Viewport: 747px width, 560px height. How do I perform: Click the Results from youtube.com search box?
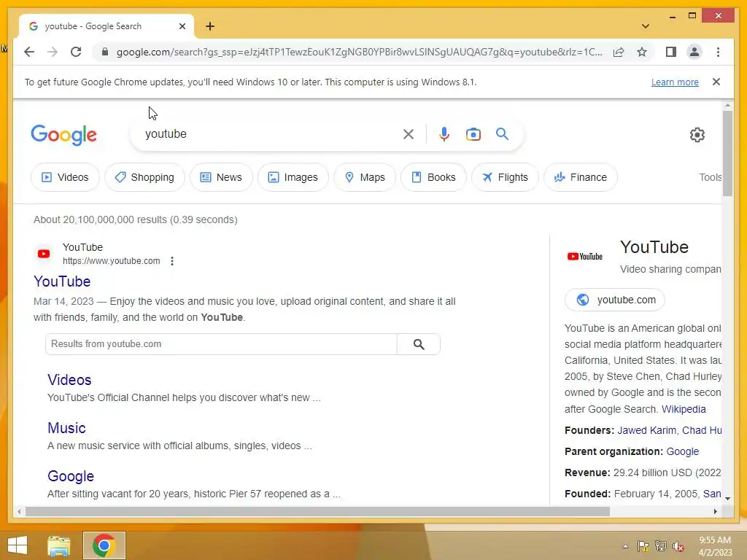click(221, 344)
